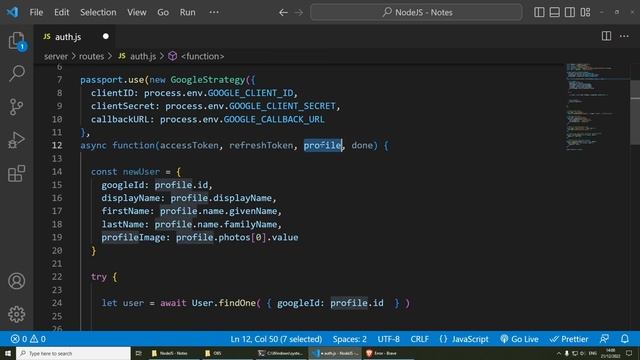
Task: Open the Accounts menu icon
Action: coord(16,281)
